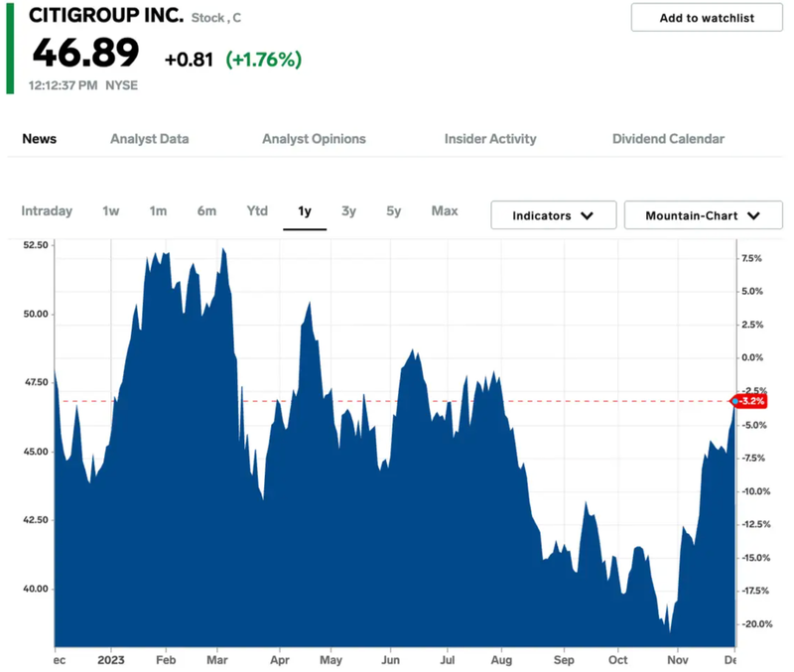Show the Max chart range
794x672 pixels.
click(445, 210)
